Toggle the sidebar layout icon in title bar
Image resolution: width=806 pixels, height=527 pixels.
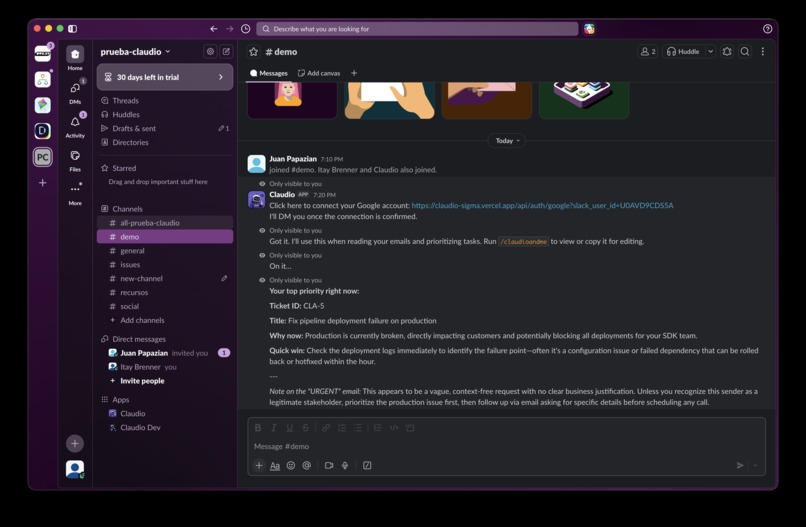(72, 29)
